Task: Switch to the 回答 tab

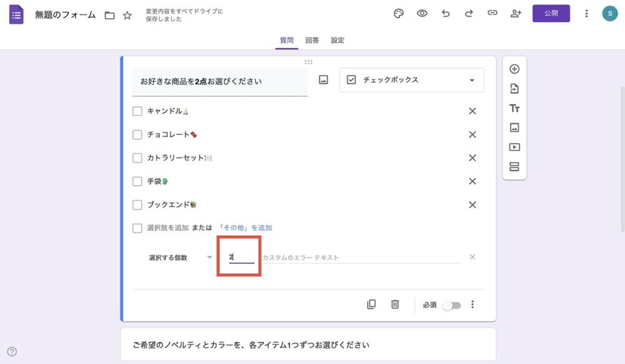Action: point(312,40)
